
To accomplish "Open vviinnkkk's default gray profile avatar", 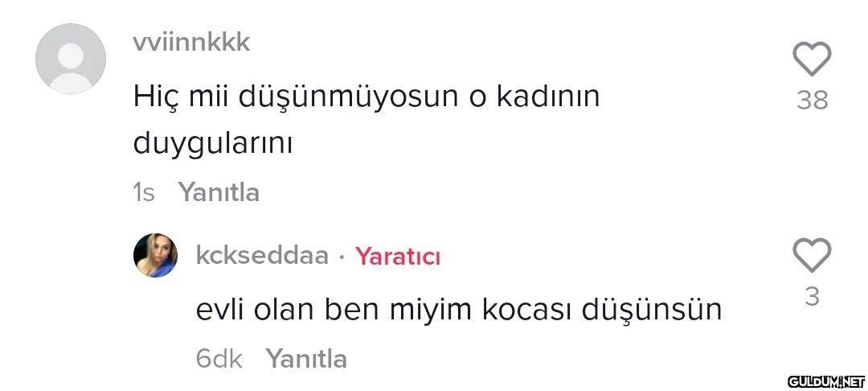I will [70, 58].
